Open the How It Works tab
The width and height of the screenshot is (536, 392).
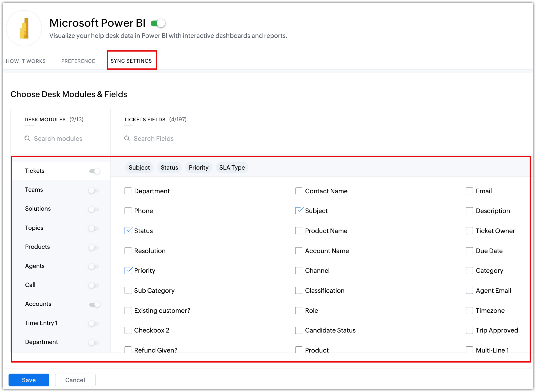[x=26, y=61]
